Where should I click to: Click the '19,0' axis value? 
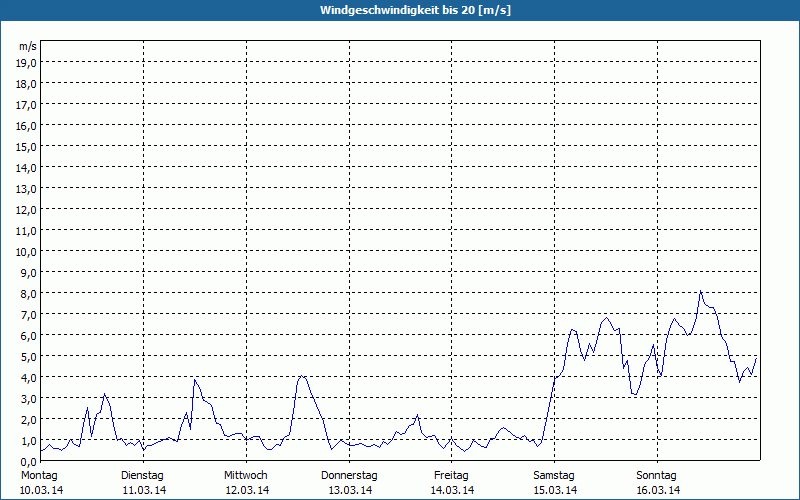[27, 63]
